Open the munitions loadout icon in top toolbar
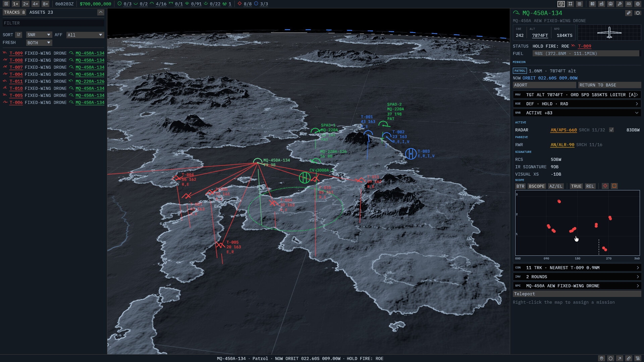The width and height of the screenshot is (644, 362). 593,4
